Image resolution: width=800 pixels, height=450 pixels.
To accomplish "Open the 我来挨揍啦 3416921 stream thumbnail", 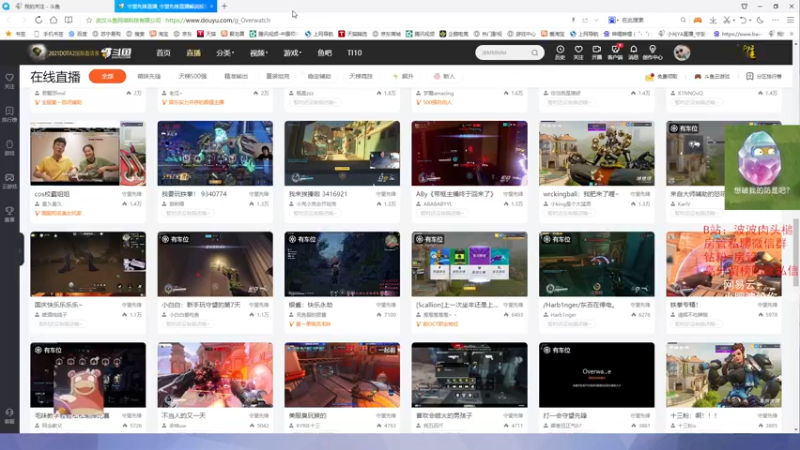I will pyautogui.click(x=342, y=153).
